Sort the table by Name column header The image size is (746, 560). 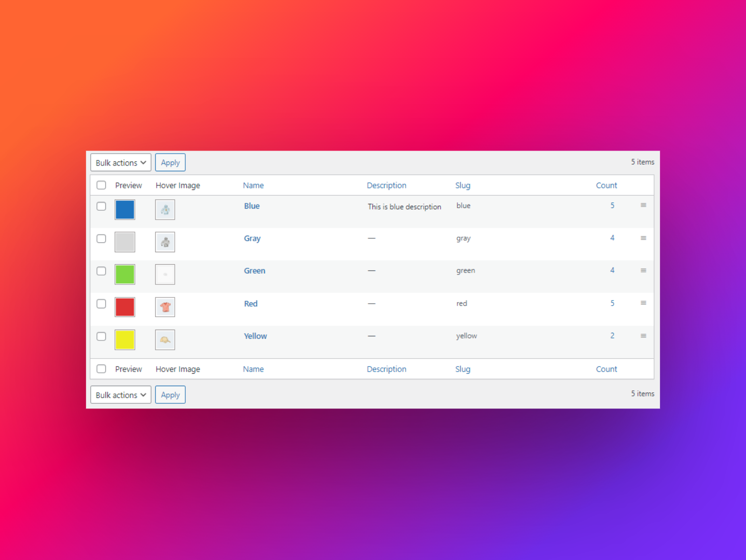coord(253,185)
